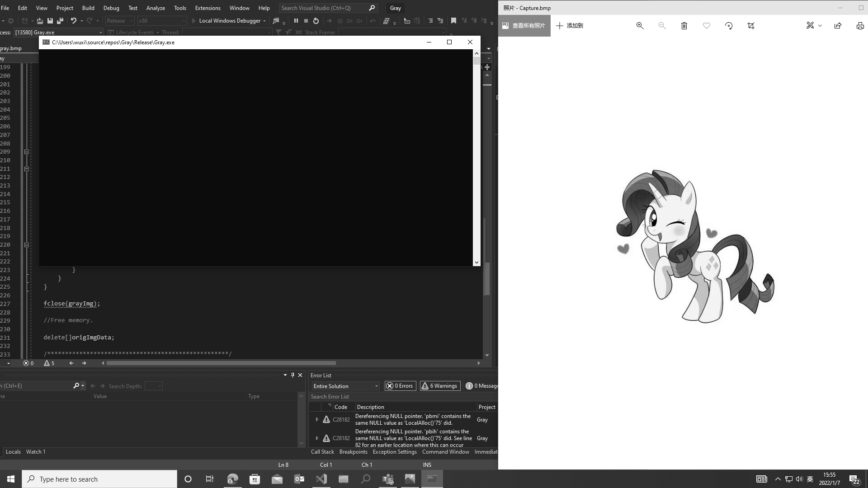Image resolution: width=868 pixels, height=488 pixels.
Task: Click the Visual Studio search magnifier icon
Action: [x=372, y=8]
